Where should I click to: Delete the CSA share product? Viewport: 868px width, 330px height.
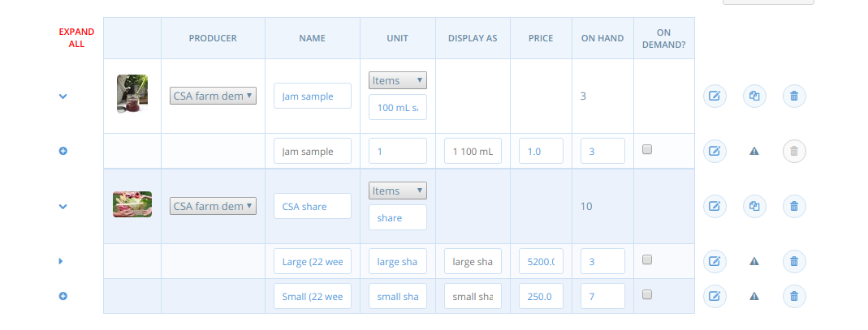794,206
